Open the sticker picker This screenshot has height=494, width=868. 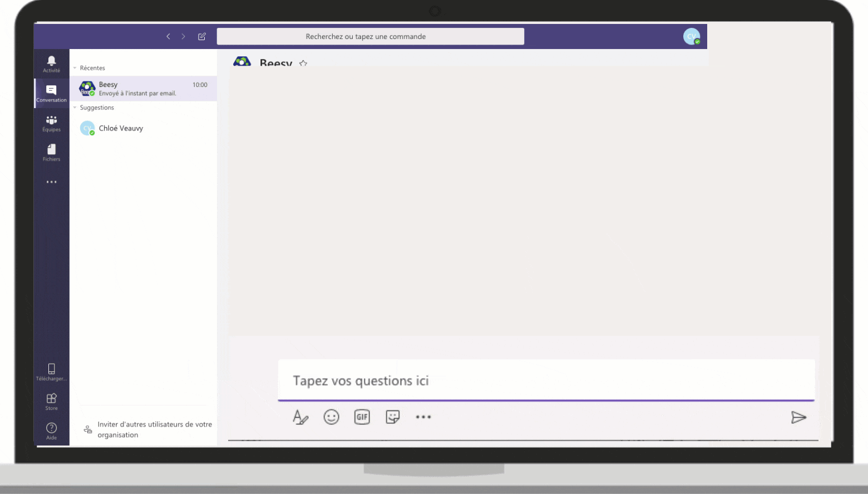coord(393,417)
